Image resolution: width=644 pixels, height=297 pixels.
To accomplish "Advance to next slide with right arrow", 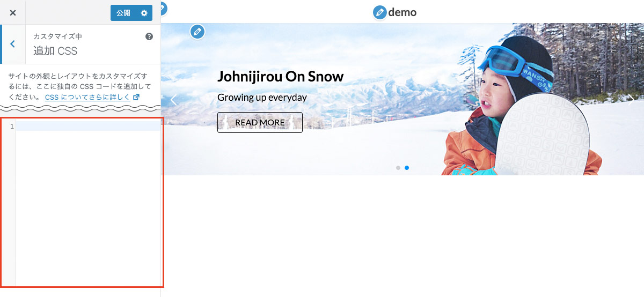I will (631, 99).
